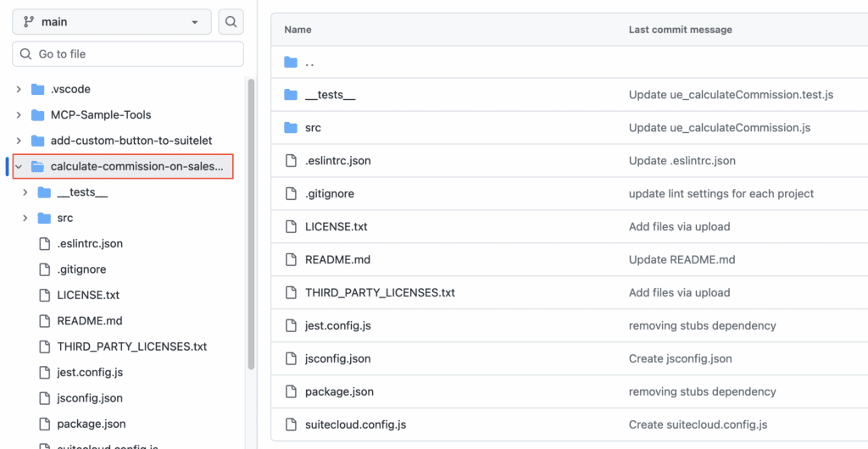Expand add-custom-button-to-suitelet folder chevron

(19, 141)
